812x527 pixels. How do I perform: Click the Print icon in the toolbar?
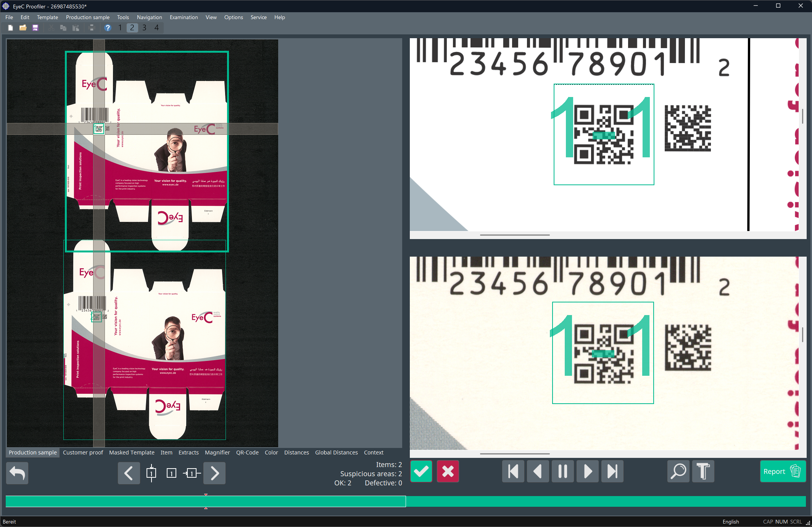pos(92,27)
